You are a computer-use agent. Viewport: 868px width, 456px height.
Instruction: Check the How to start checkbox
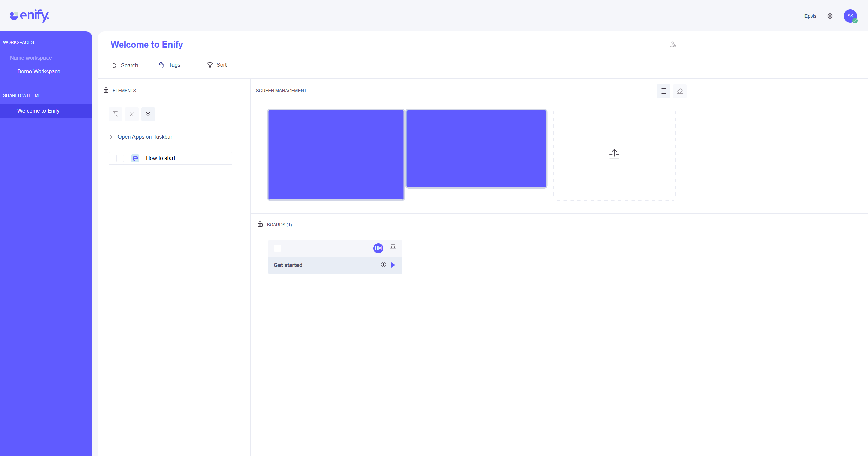tap(120, 158)
